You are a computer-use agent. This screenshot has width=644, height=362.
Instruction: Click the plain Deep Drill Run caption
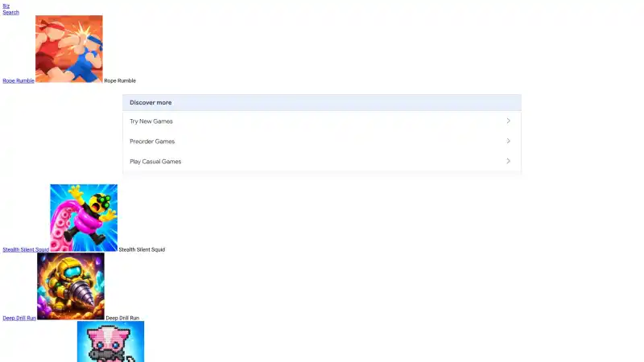tap(122, 318)
